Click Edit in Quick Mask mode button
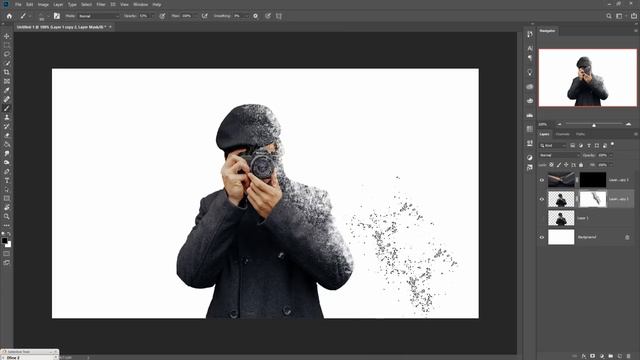640x360 pixels. tap(7, 253)
